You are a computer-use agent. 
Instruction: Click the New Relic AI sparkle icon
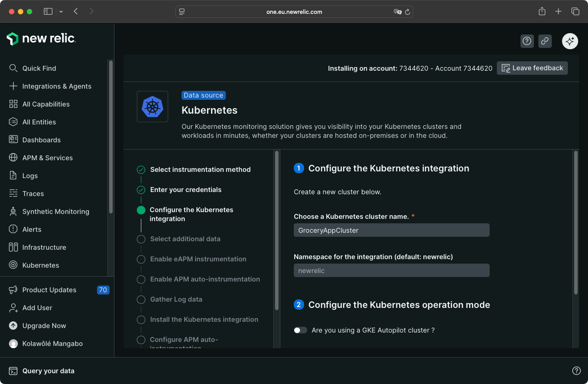(x=570, y=41)
